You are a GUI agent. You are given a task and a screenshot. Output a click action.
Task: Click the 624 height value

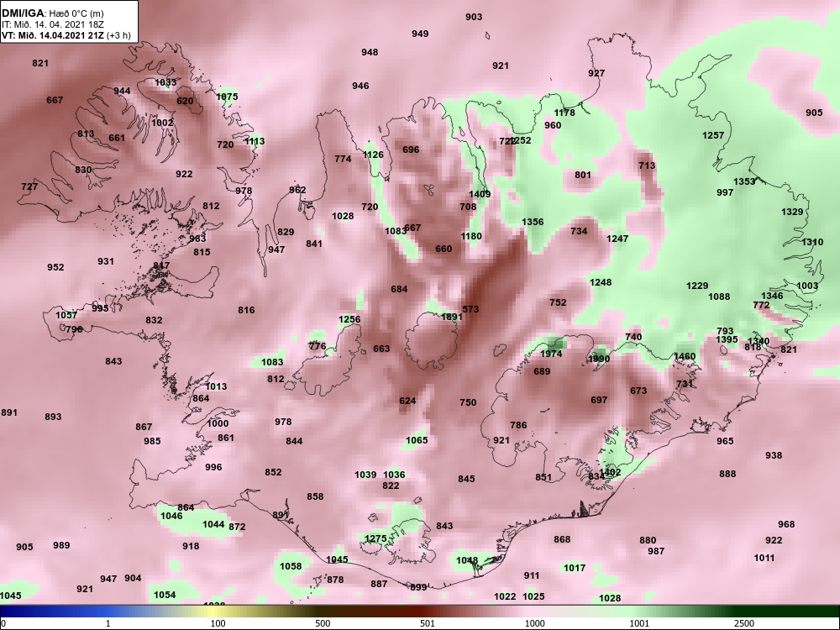tap(407, 401)
